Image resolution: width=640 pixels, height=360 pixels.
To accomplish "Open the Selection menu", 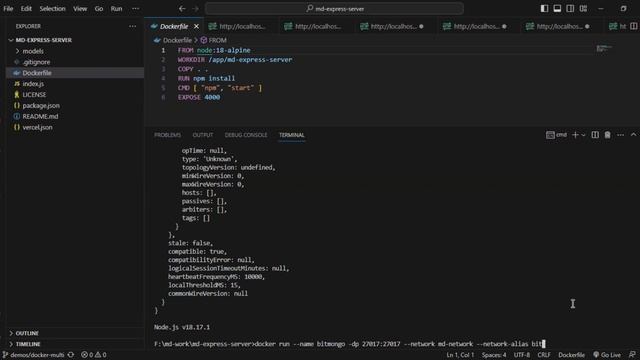I will click(52, 9).
